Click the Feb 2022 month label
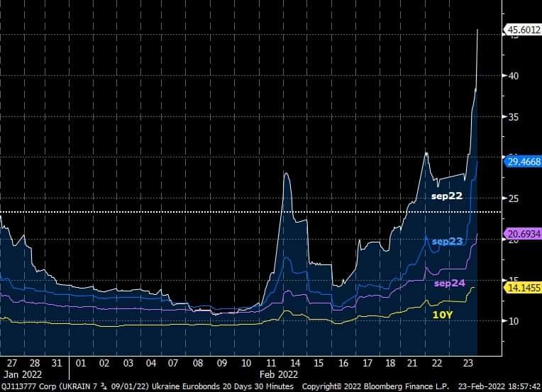 [279, 374]
